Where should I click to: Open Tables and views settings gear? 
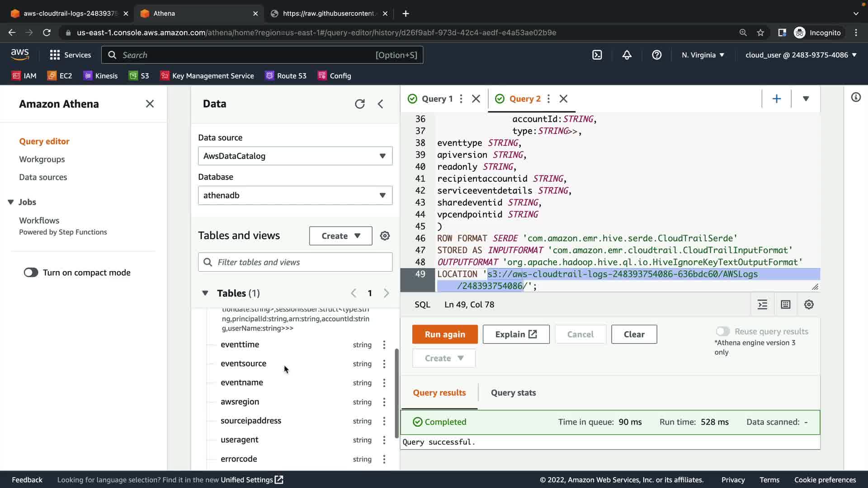pos(385,236)
